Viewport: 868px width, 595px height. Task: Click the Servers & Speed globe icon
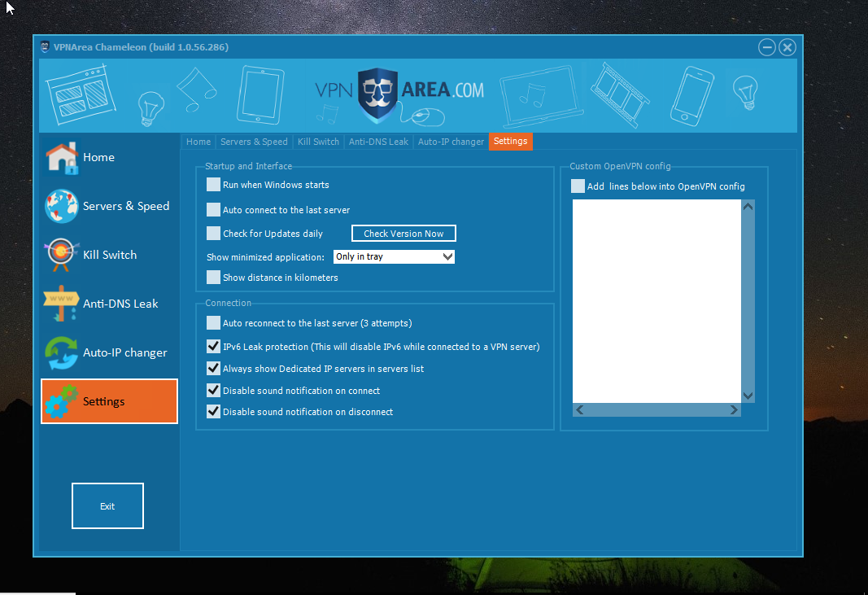pyautogui.click(x=62, y=206)
